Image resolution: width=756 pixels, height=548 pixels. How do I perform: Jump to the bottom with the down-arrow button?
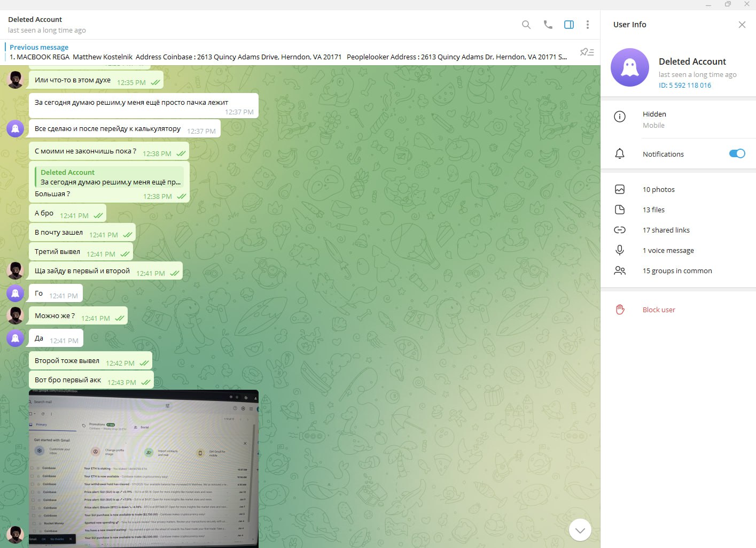point(580,530)
